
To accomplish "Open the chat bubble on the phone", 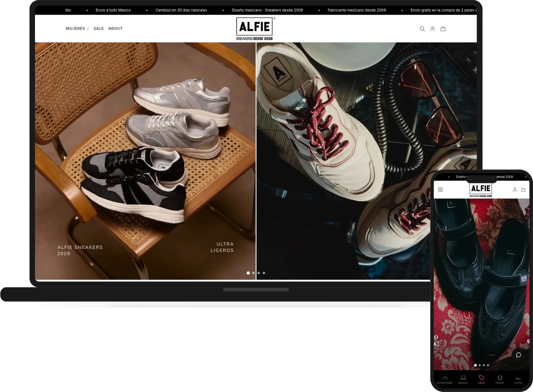I will tap(518, 355).
